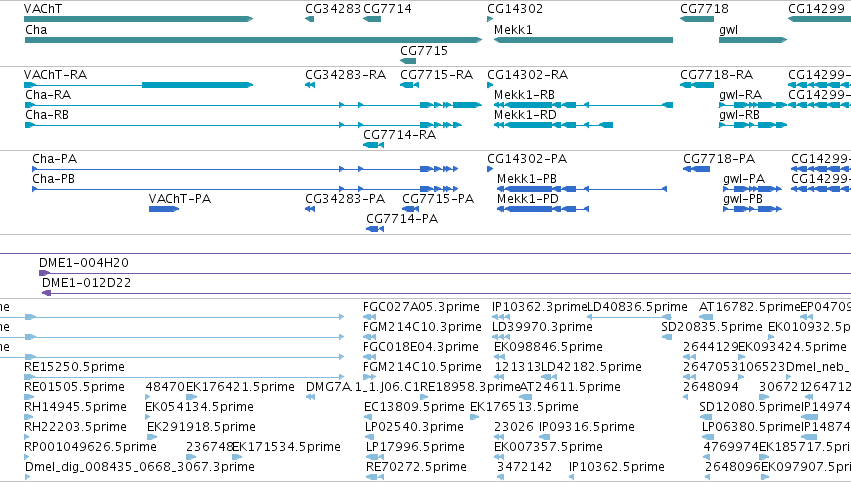This screenshot has height=482, width=851.
Task: Select the Cha-PA protein label
Action: pyautogui.click(x=54, y=158)
